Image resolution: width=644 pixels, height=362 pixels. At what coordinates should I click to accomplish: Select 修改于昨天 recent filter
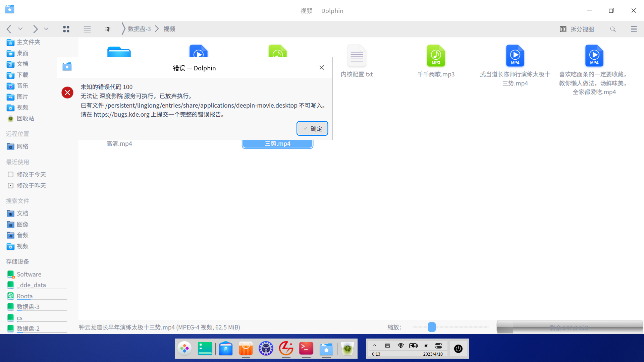point(31,185)
